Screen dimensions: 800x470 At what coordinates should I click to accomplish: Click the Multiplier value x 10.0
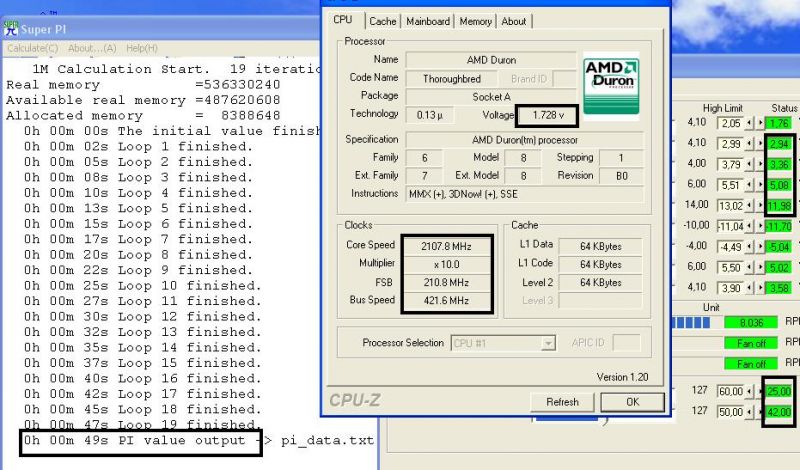coord(446,264)
